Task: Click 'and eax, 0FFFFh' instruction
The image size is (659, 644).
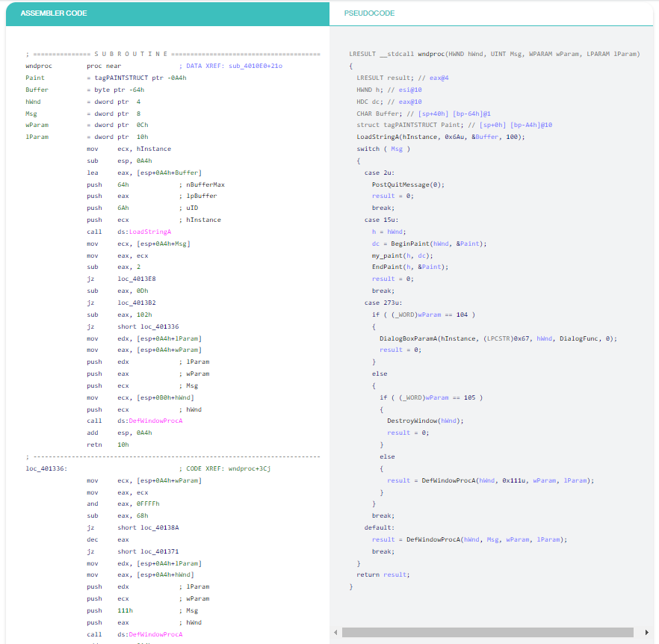Action: coord(123,504)
